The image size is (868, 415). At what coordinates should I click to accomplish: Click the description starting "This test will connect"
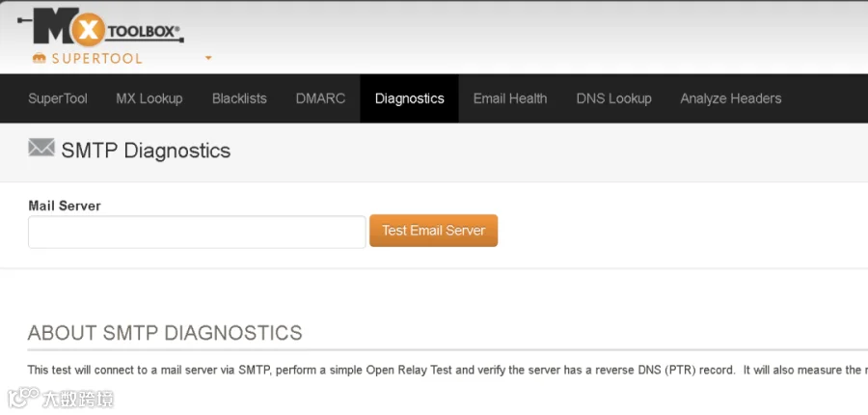tap(448, 370)
